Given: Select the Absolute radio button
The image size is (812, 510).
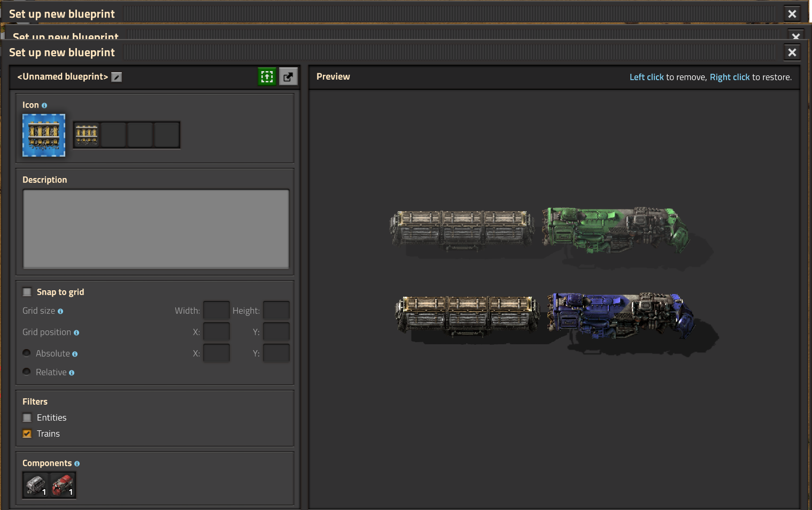Looking at the screenshot, I should [x=27, y=353].
